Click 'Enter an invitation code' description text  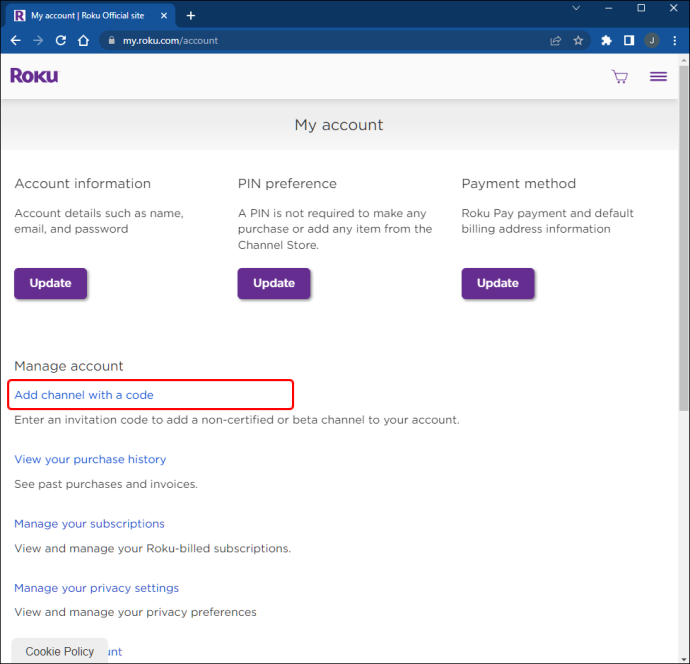click(x=237, y=420)
